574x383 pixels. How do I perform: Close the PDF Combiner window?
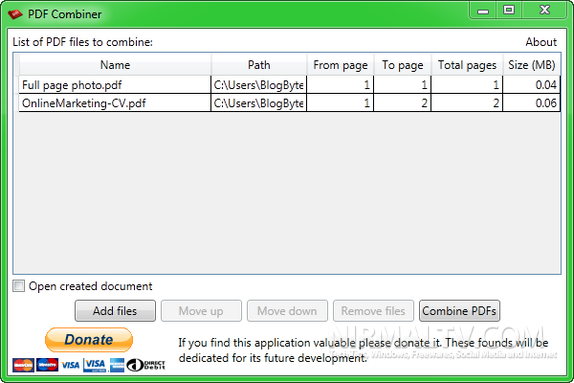(x=544, y=10)
